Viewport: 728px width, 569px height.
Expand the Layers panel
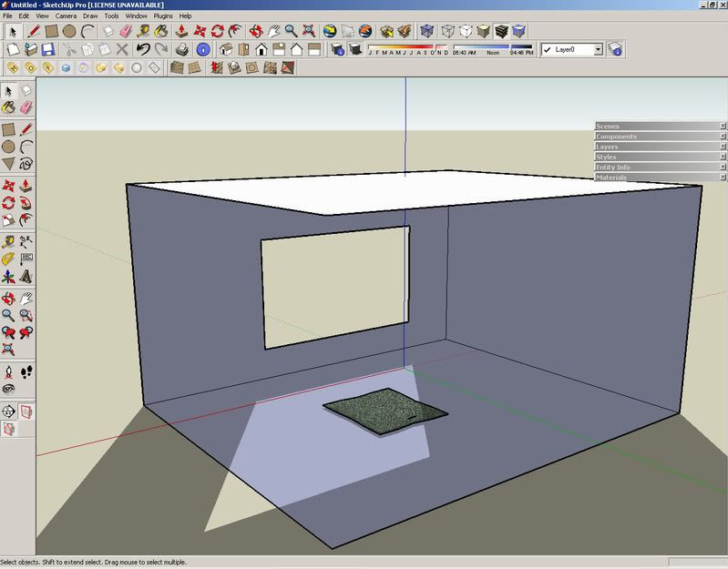coord(657,147)
